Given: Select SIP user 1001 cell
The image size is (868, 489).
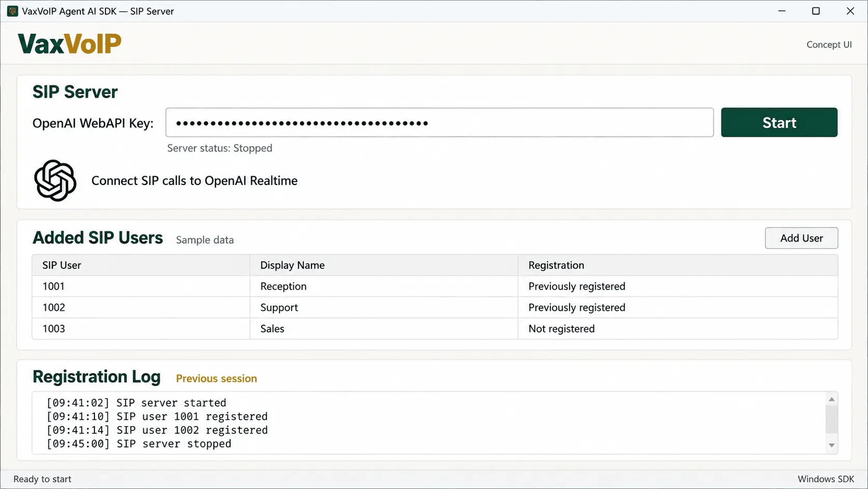Looking at the screenshot, I should click(141, 286).
